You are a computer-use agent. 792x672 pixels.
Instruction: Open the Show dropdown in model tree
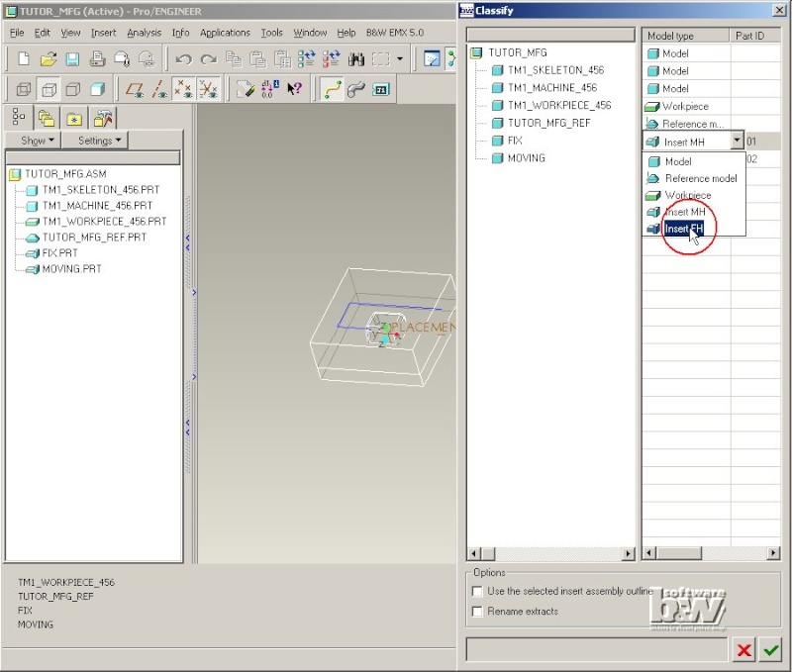(34, 141)
